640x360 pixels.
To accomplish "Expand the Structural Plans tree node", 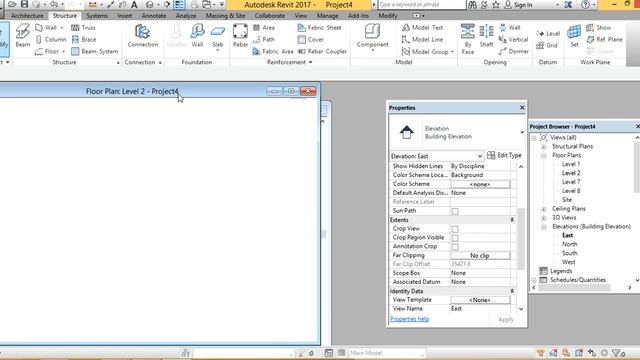I will click(x=544, y=147).
